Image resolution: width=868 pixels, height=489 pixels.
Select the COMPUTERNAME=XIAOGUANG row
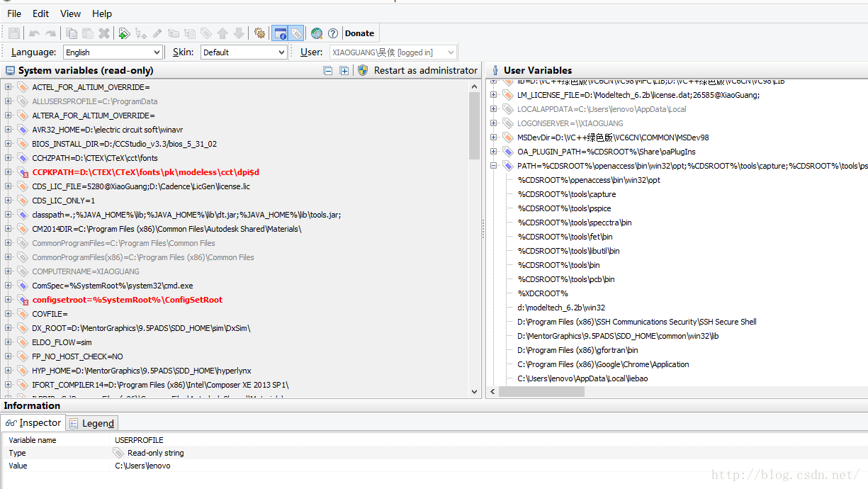tap(86, 271)
